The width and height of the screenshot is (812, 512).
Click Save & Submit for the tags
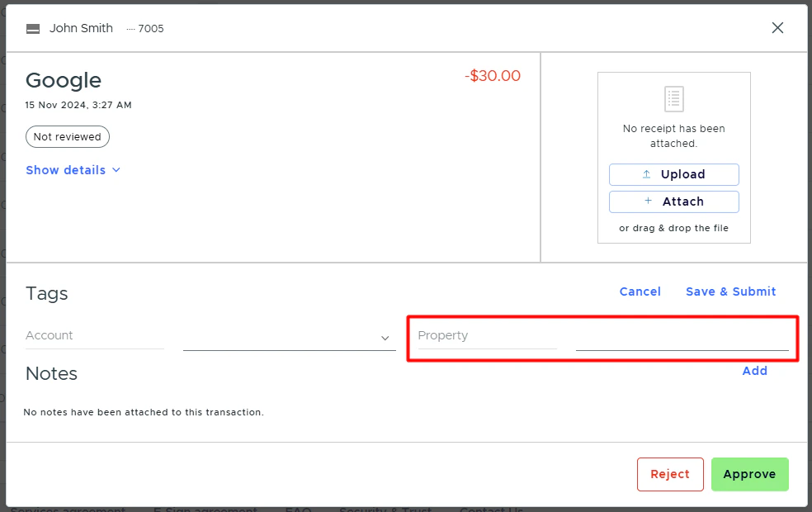[730, 291]
